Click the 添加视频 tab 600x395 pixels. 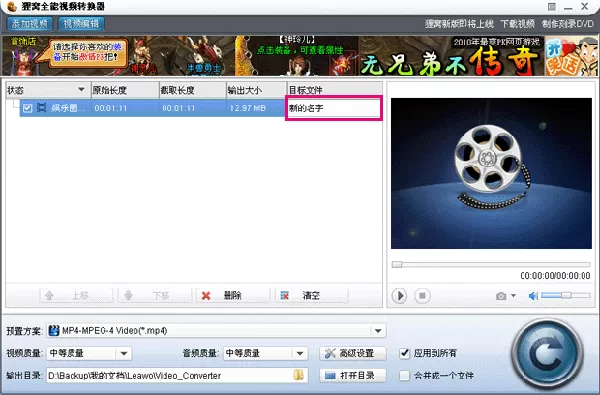tap(29, 24)
